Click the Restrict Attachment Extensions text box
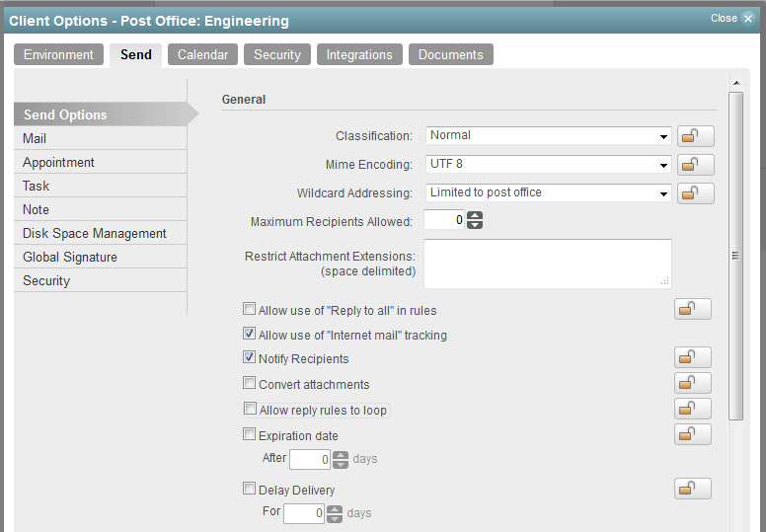The height and width of the screenshot is (532, 766). pyautogui.click(x=547, y=264)
